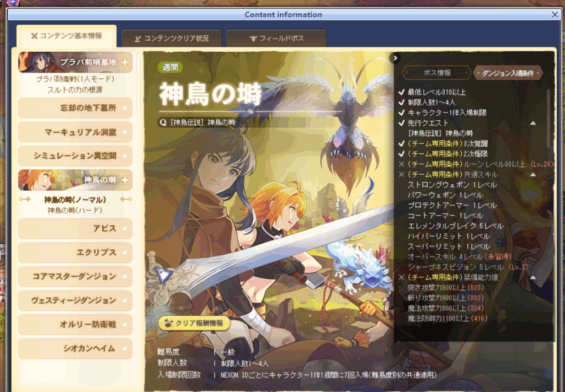Collapse the 共通スキル section arrow

[533, 175]
